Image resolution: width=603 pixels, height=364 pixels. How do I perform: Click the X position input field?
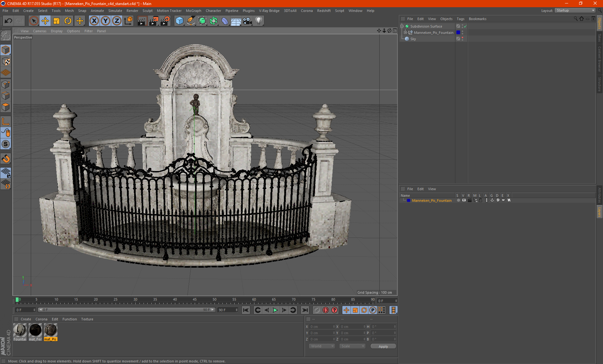pos(322,327)
